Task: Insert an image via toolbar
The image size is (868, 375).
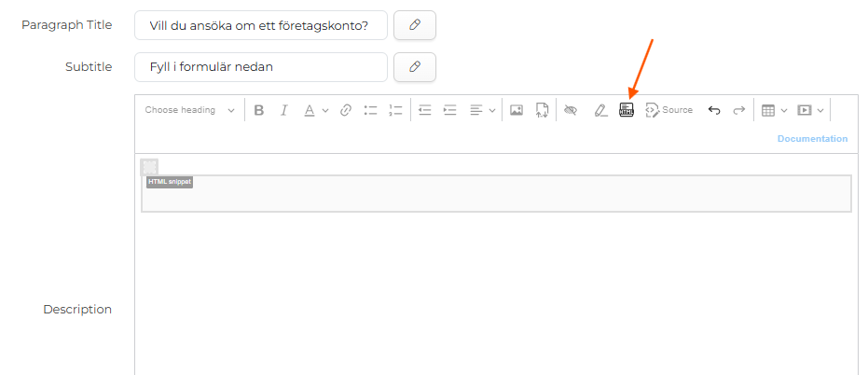Action: [x=516, y=110]
